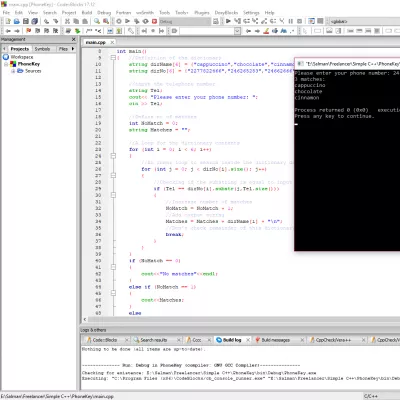Switch to the Build messages tab
This screenshot has width=400, height=400.
tap(275, 340)
